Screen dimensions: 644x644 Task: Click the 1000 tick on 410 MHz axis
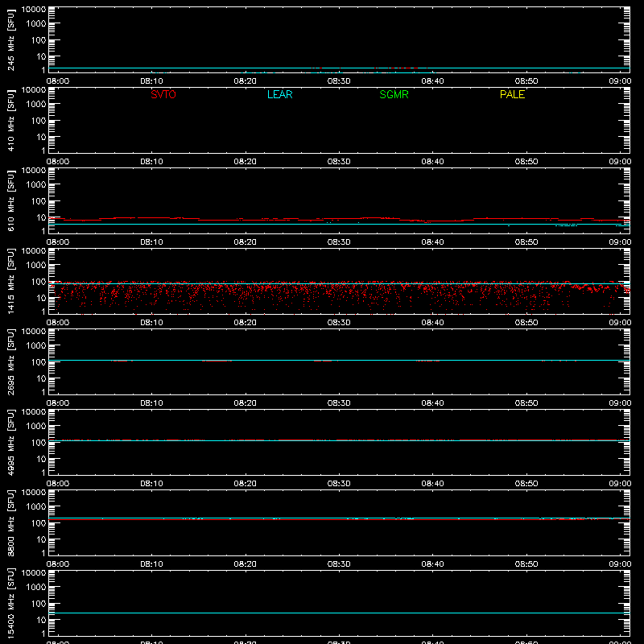click(36, 105)
